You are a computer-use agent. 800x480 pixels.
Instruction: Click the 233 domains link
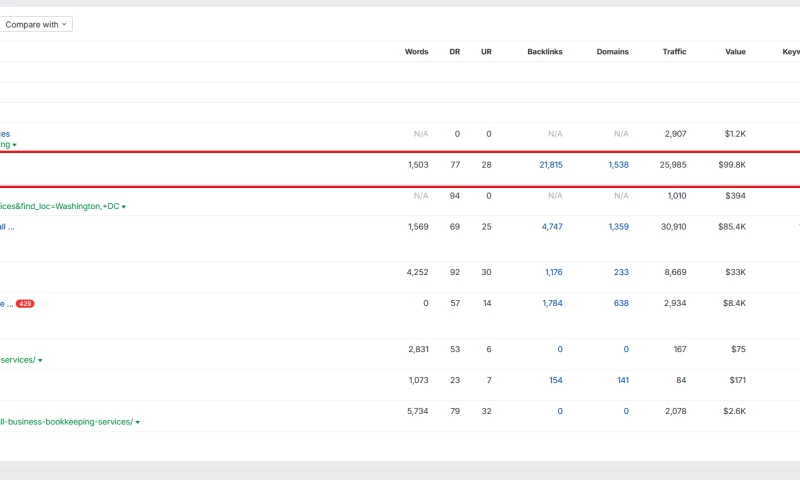tap(621, 272)
